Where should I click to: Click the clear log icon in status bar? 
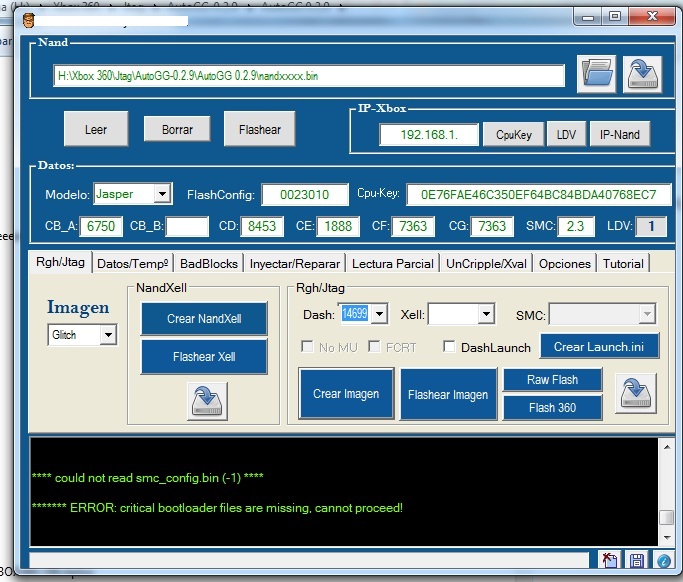[609, 560]
